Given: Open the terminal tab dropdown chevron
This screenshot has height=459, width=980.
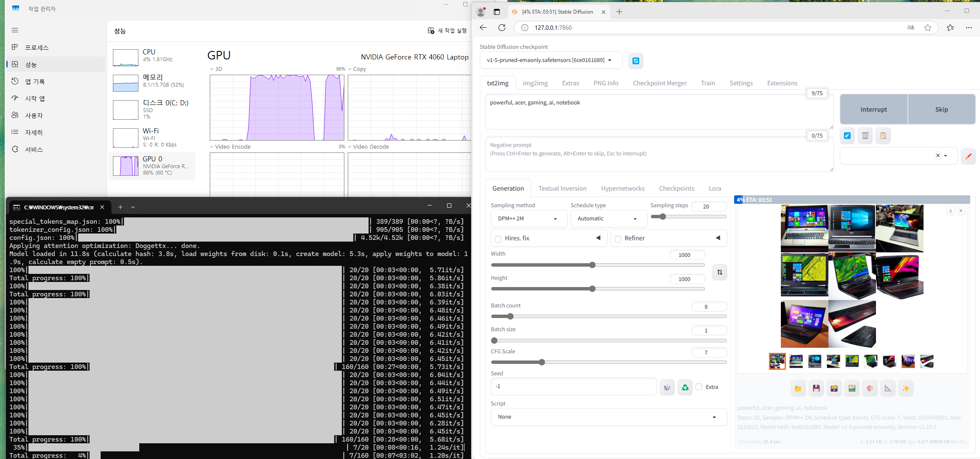Looking at the screenshot, I should pos(133,207).
